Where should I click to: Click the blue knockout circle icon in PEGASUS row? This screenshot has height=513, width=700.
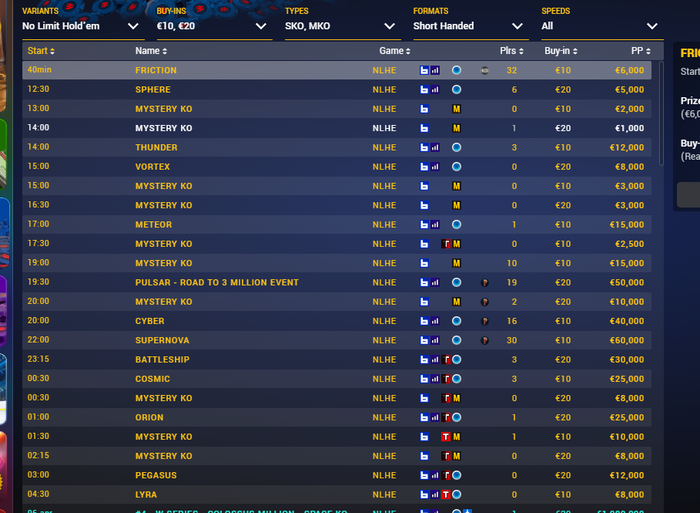pos(456,475)
